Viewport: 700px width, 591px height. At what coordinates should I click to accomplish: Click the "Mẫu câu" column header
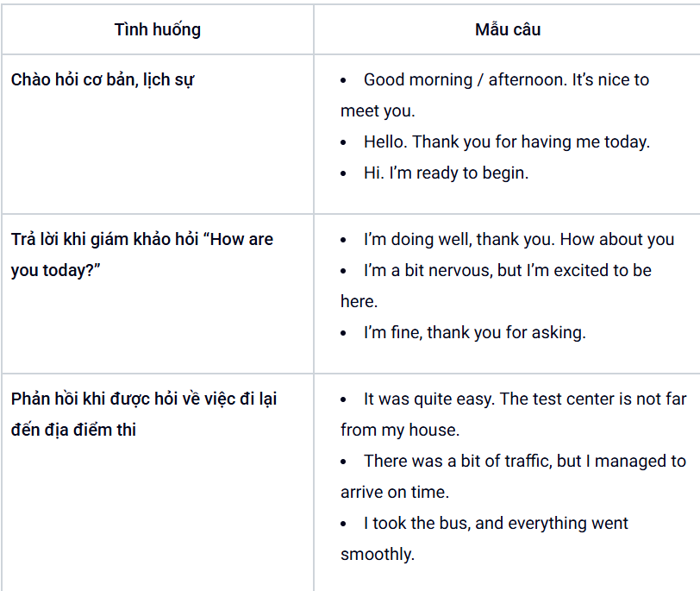[508, 29]
